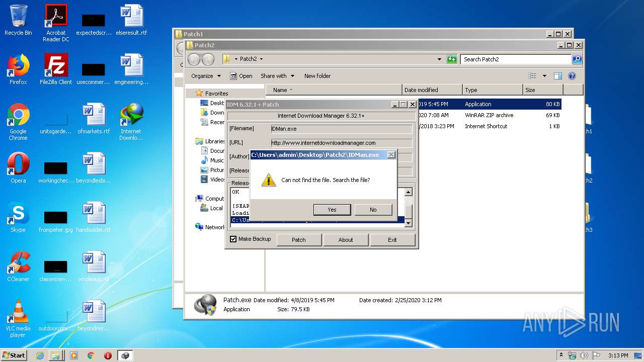Open handsolder.rtf document

click(94, 217)
